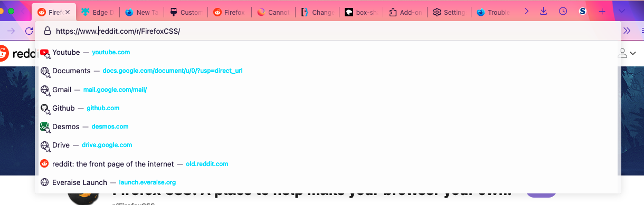The width and height of the screenshot is (644, 205).
Task: Click the mail.google.com/mail/ link
Action: [115, 90]
